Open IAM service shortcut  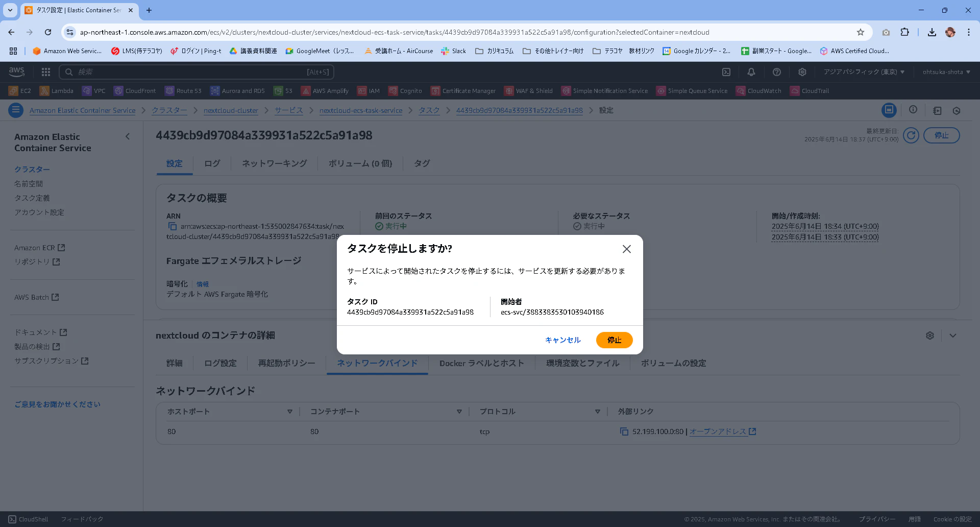[369, 91]
